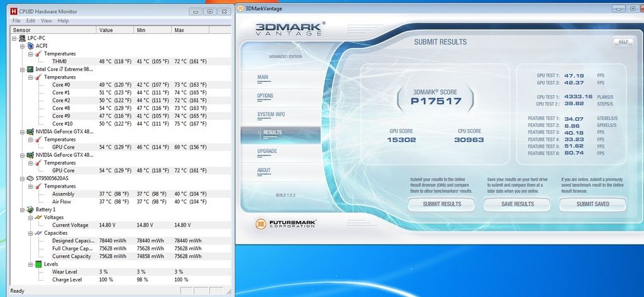Select the Current Voltage row

pyautogui.click(x=121, y=225)
